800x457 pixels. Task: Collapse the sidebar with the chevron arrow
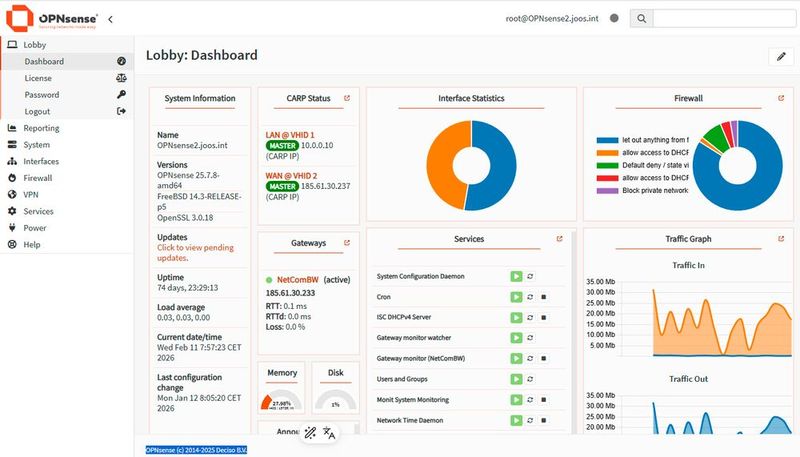click(110, 19)
